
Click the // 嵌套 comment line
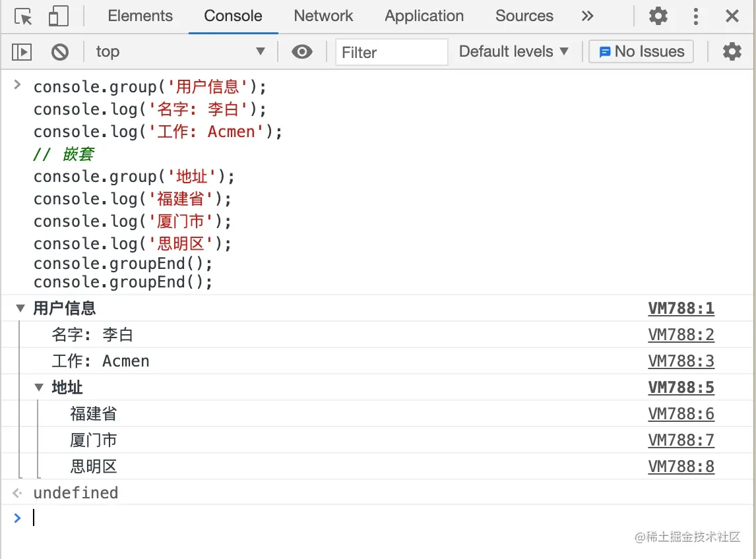(63, 154)
